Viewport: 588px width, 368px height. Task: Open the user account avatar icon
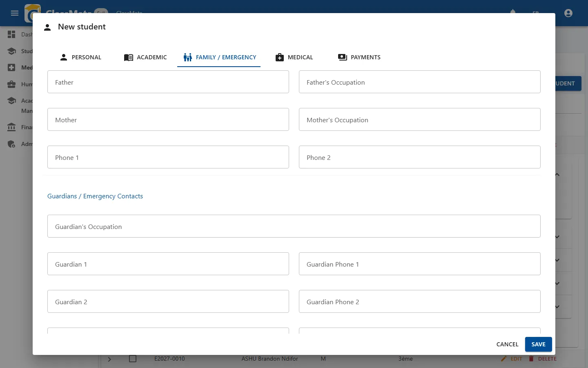coord(568,13)
